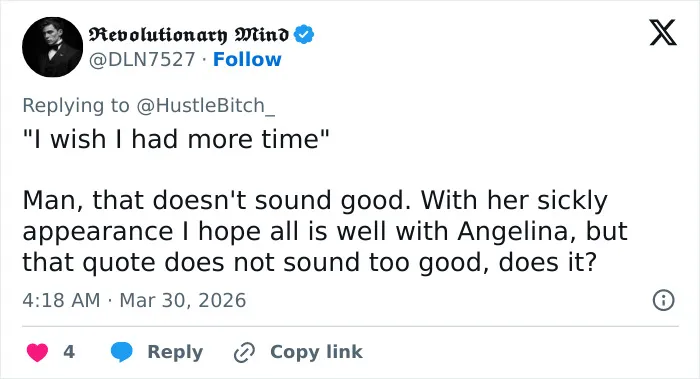This screenshot has height=379, width=700.
Task: Click the Mar 30, 2026 date
Action: click(x=183, y=300)
